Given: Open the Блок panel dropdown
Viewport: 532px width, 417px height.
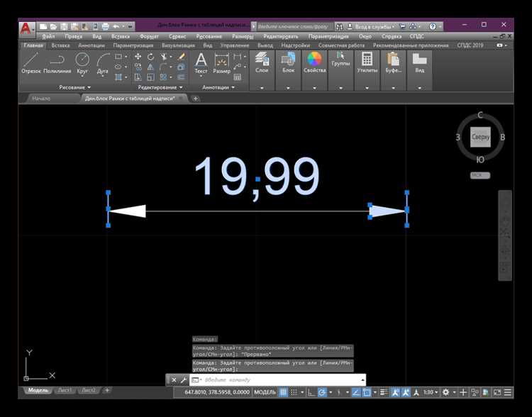Looking at the screenshot, I should click(288, 88).
